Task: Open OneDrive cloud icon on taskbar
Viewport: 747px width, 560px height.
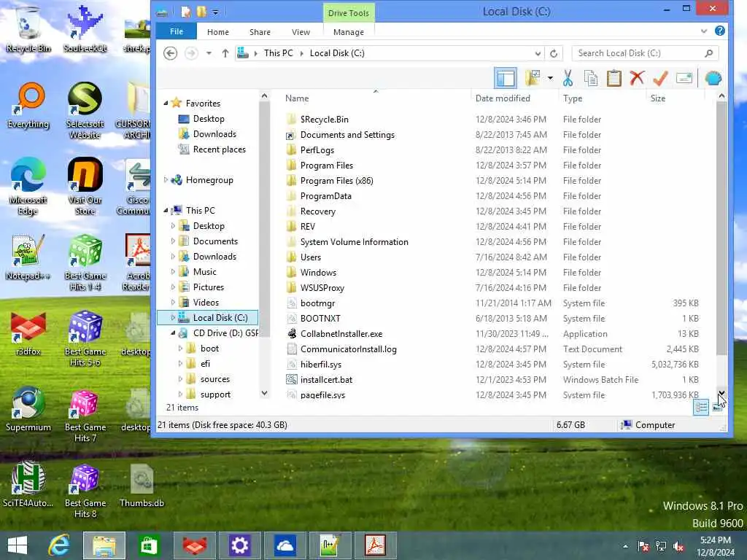Action: click(x=285, y=545)
